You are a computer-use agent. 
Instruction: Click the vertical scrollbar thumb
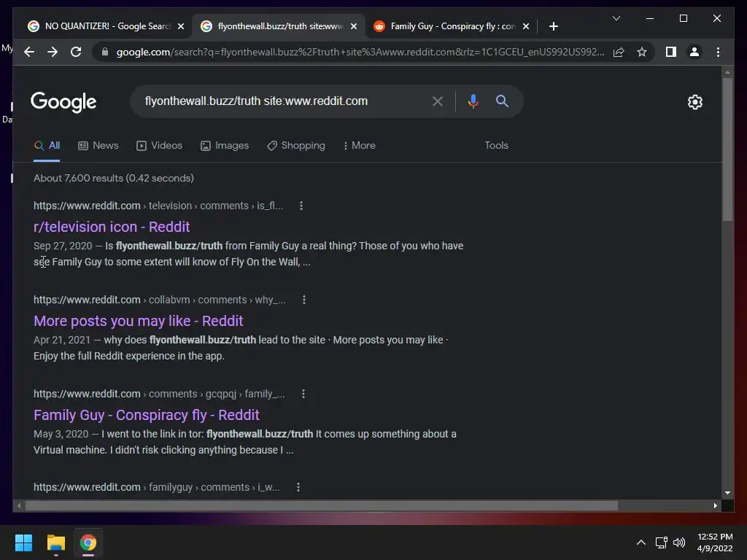727,149
